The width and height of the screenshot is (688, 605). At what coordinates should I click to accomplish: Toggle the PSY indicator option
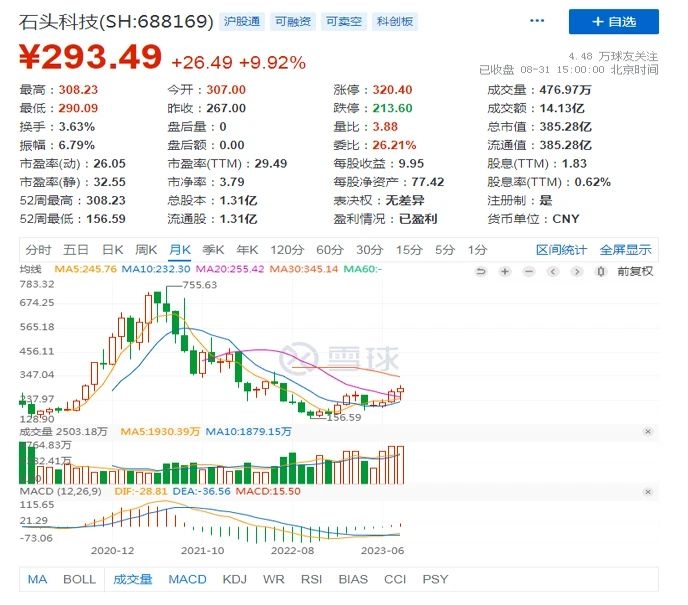[435, 580]
